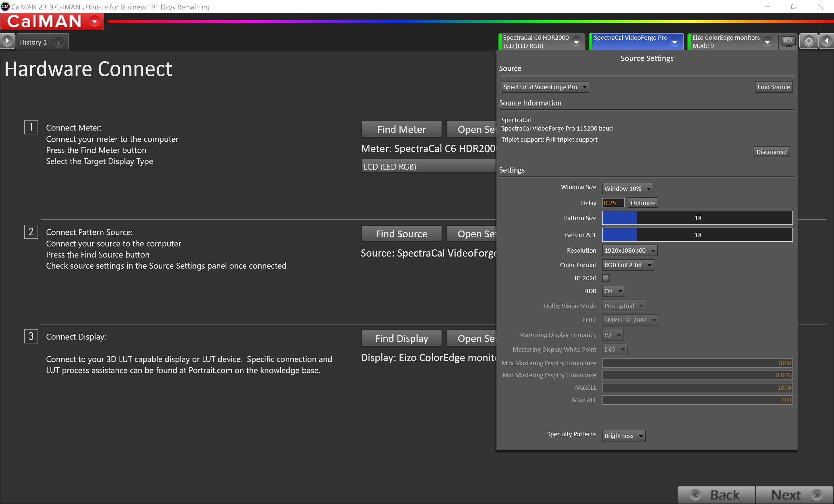Open the HDR Off dropdown
Viewport: 834px width, 504px height.
[613, 291]
